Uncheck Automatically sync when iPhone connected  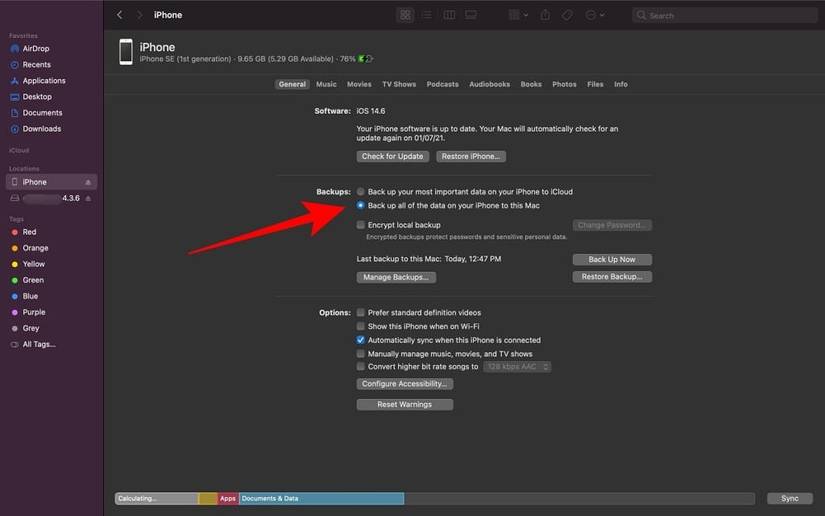[x=360, y=340]
